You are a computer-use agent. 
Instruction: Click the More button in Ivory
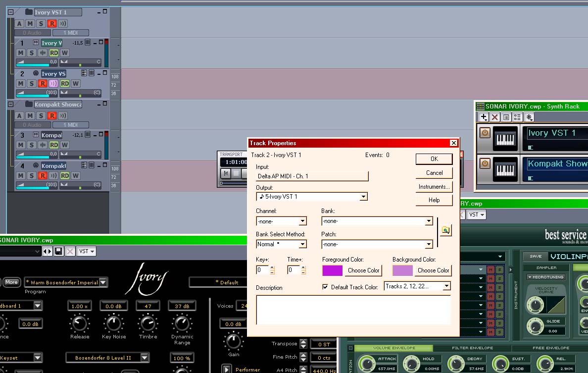(x=11, y=282)
